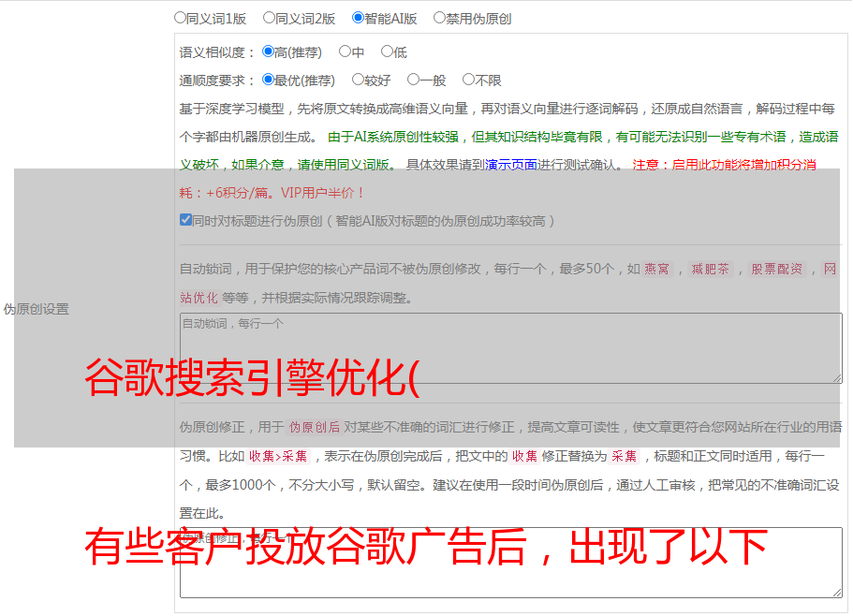Click the 伪原创后 highlighted term
The width and height of the screenshot is (853, 616).
315,427
